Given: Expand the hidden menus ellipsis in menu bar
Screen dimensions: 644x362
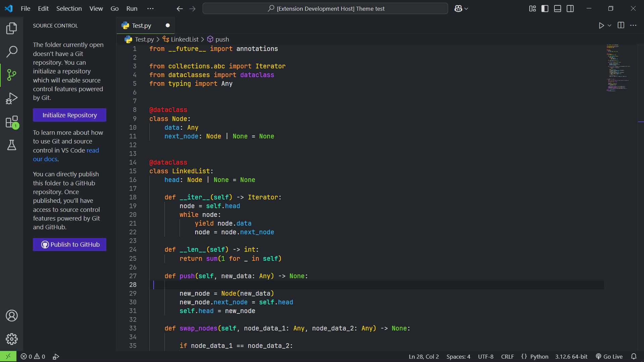Looking at the screenshot, I should (151, 9).
